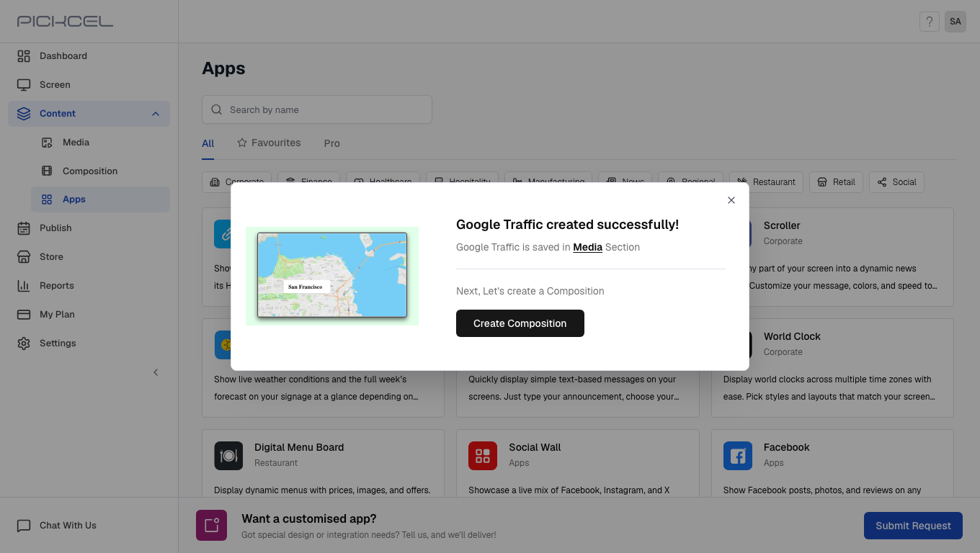
Task: Select Apps in the sidebar submenu
Action: tap(101, 199)
